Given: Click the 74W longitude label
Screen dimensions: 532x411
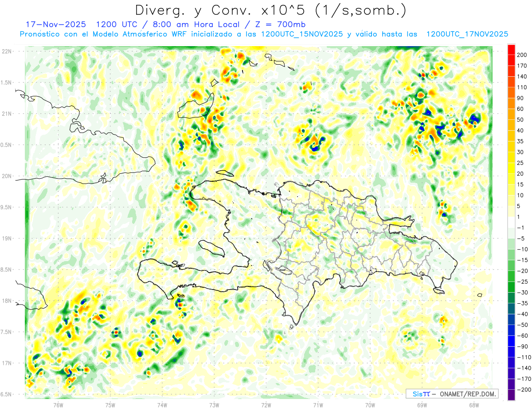Looking at the screenshot, I should (162, 405).
